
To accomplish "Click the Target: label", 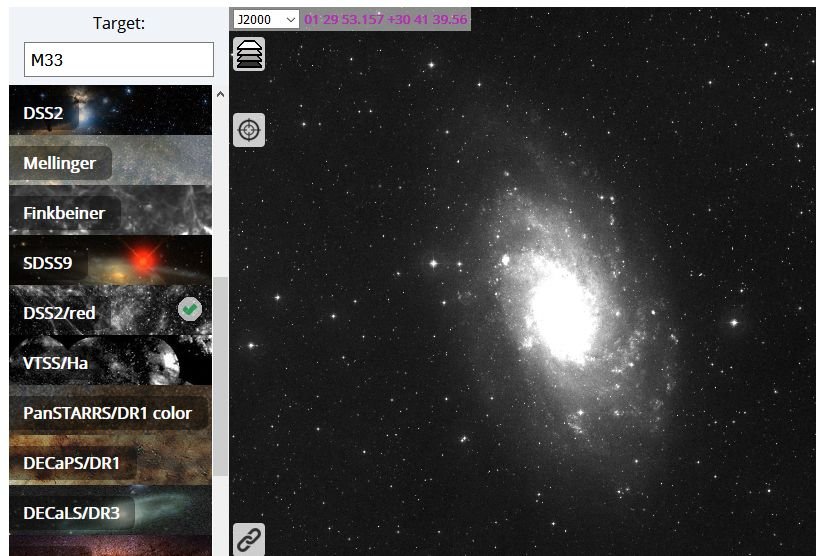I will [119, 23].
